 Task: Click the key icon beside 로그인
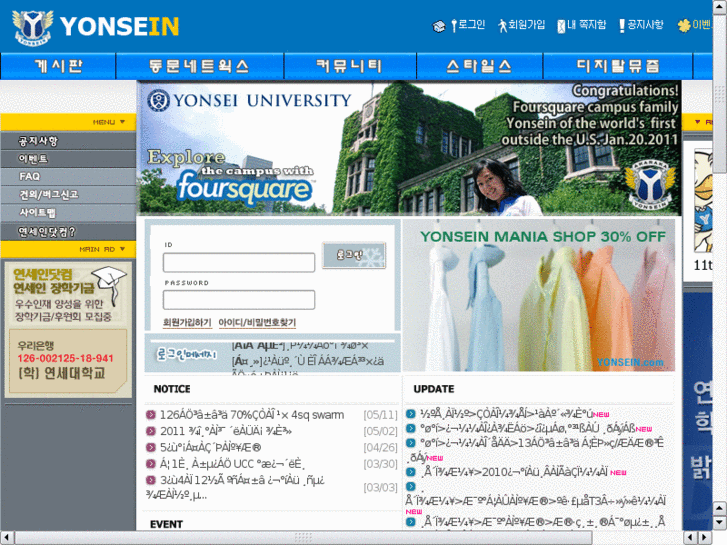pyautogui.click(x=454, y=26)
